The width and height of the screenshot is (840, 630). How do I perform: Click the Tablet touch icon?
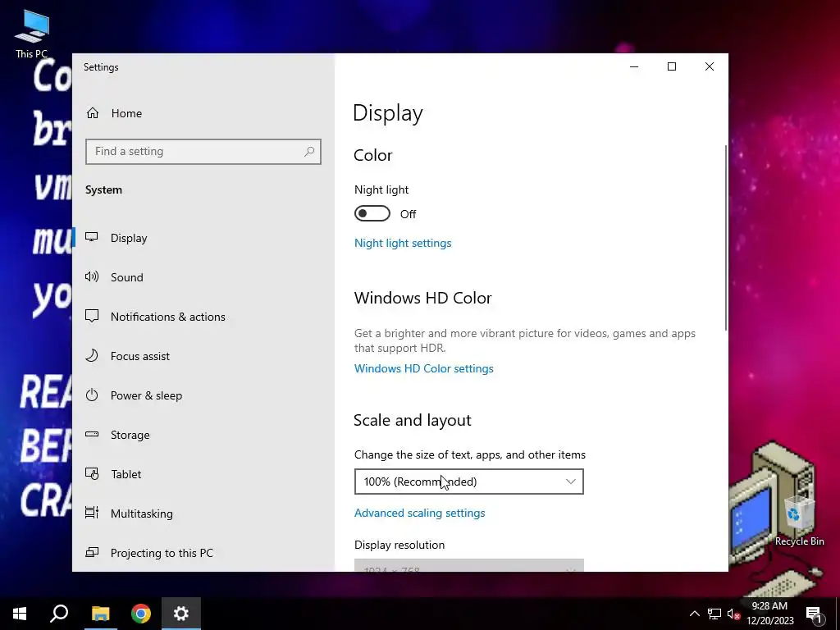(x=92, y=473)
